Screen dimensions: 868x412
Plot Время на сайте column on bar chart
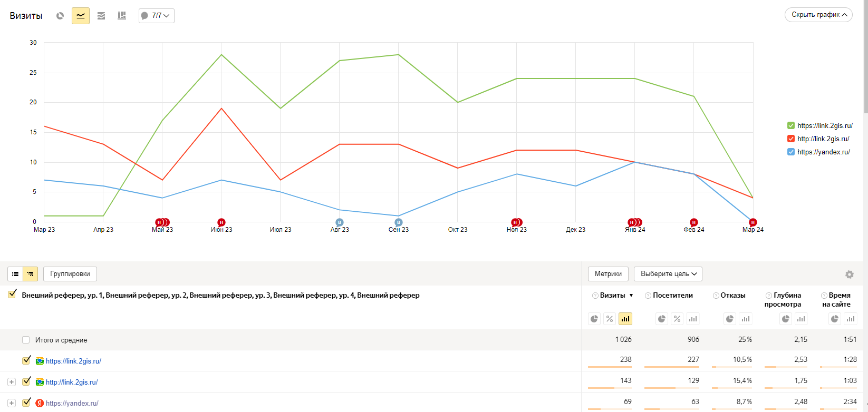click(851, 319)
